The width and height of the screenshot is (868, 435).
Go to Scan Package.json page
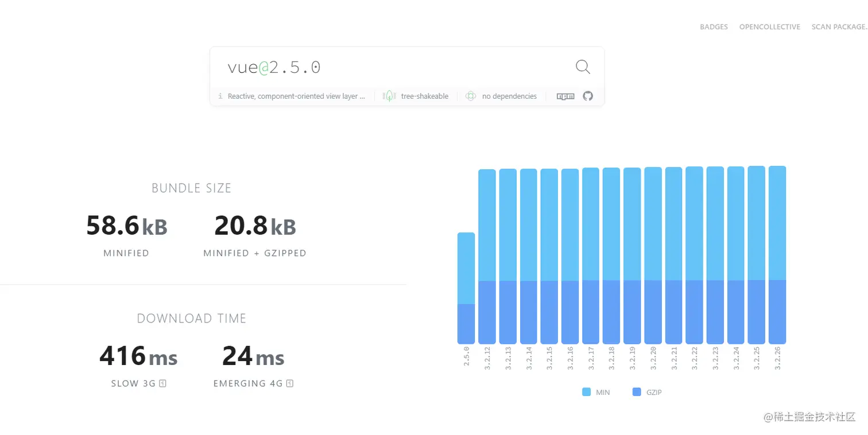[839, 27]
